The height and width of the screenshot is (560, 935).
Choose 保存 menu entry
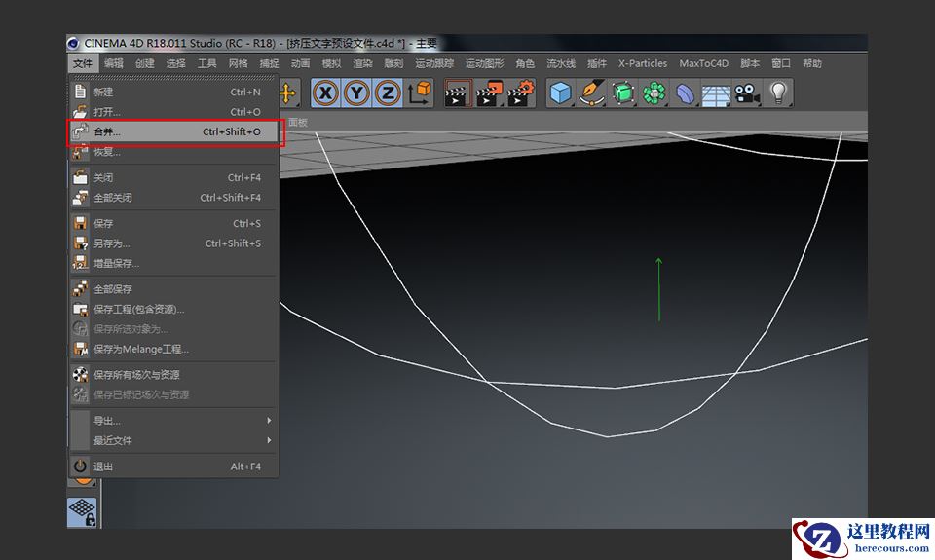click(x=174, y=224)
